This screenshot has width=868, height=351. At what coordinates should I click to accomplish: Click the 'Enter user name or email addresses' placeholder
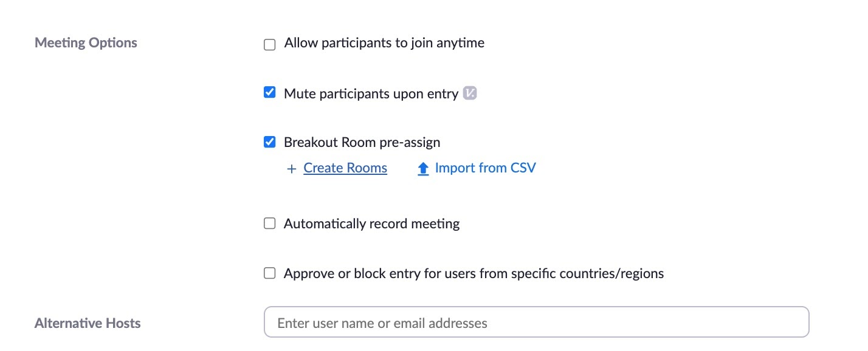382,323
